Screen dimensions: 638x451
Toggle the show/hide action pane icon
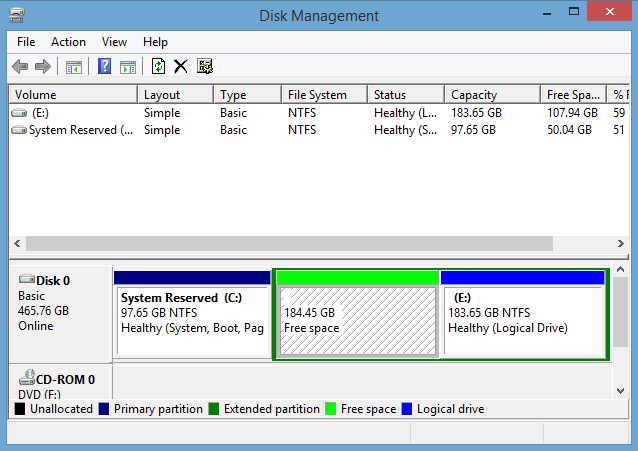[128, 67]
